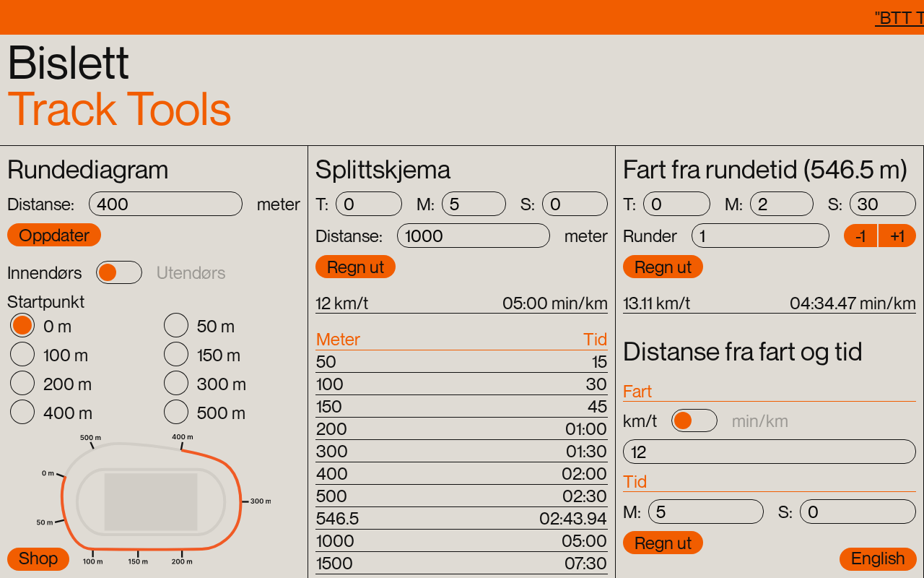Image resolution: width=924 pixels, height=578 pixels.
Task: Focus the Tid S seconds field
Action: pyautogui.click(x=858, y=512)
